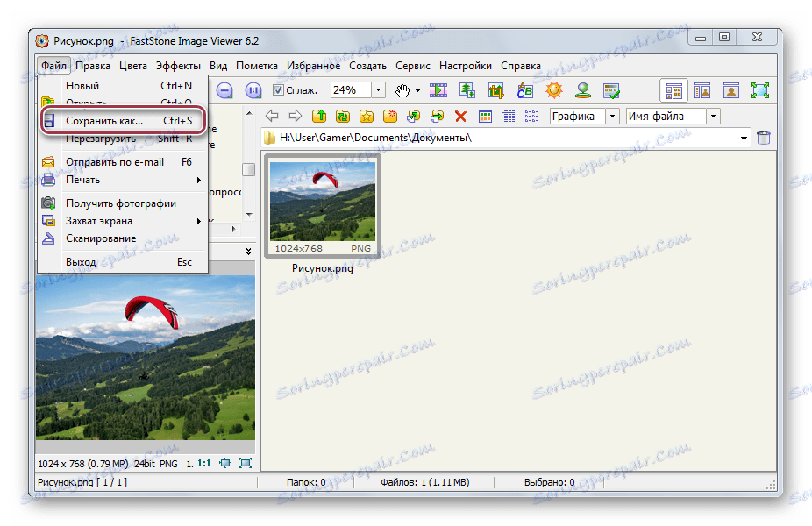Create new folder icon
The height and width of the screenshot is (526, 812).
point(390,116)
